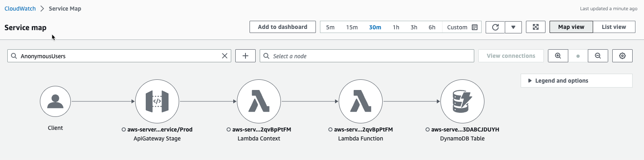Open the refresh interval dropdown arrow
The width and height of the screenshot is (644, 160).
[x=513, y=27]
